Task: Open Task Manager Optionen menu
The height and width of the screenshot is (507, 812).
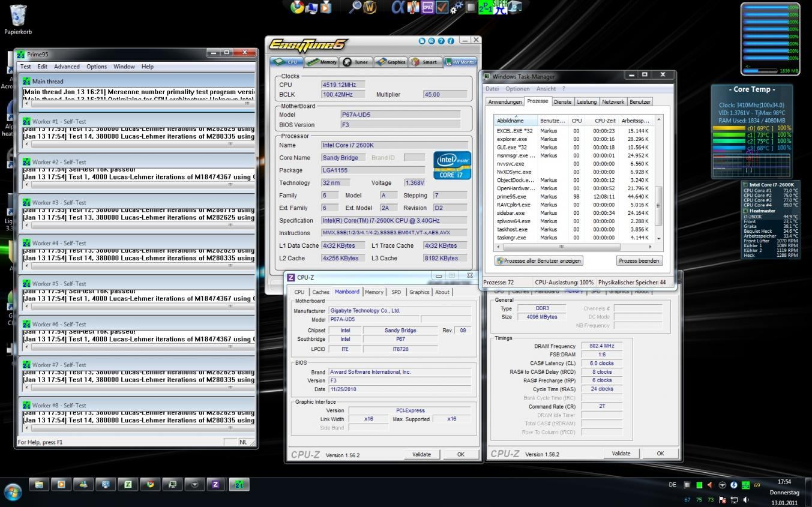Action: (517, 89)
